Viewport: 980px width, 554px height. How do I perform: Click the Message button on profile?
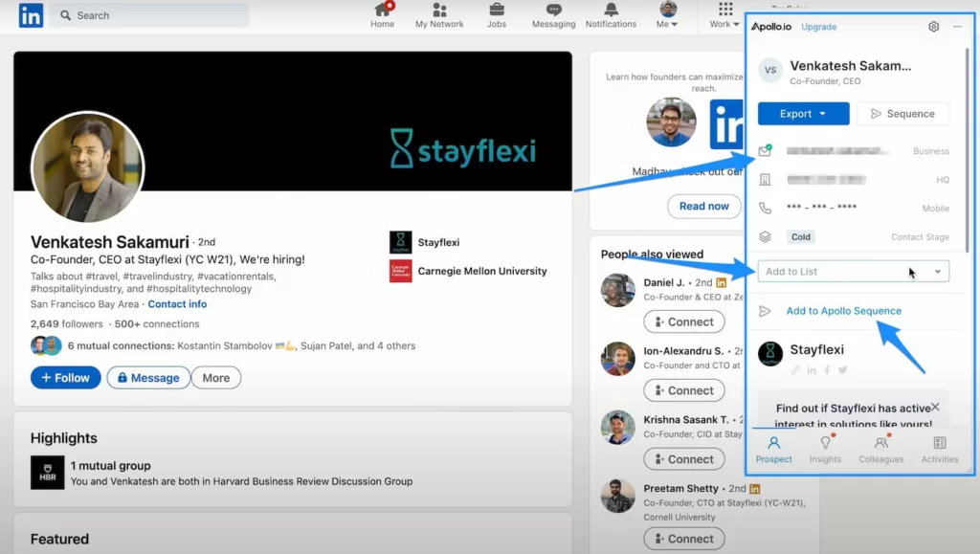point(148,378)
